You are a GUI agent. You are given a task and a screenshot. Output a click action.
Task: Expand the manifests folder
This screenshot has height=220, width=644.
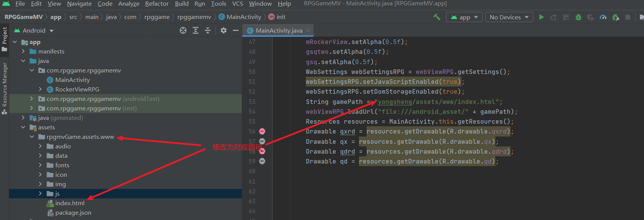[x=23, y=51]
